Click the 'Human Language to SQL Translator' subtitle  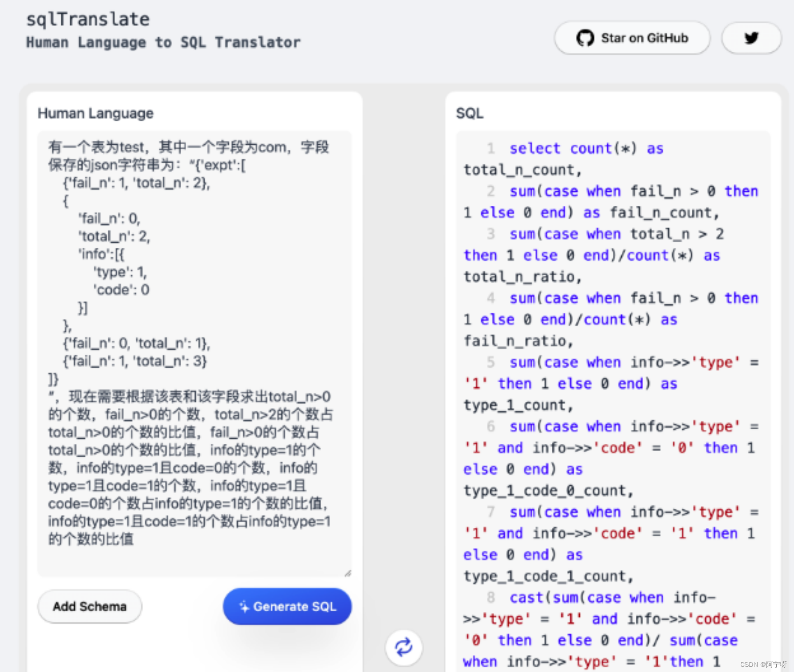tap(163, 42)
